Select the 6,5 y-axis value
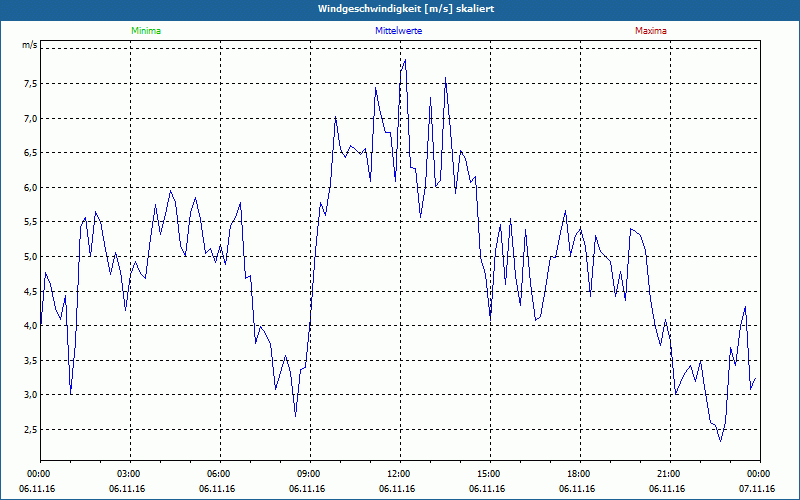This screenshot has width=800, height=500. 30,153
